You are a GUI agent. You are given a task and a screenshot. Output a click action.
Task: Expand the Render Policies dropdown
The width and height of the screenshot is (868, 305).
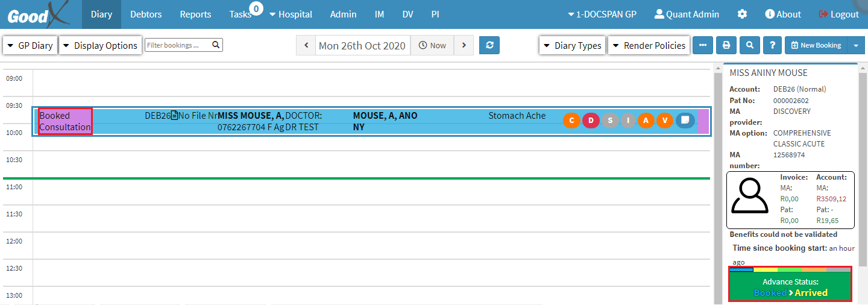(648, 45)
